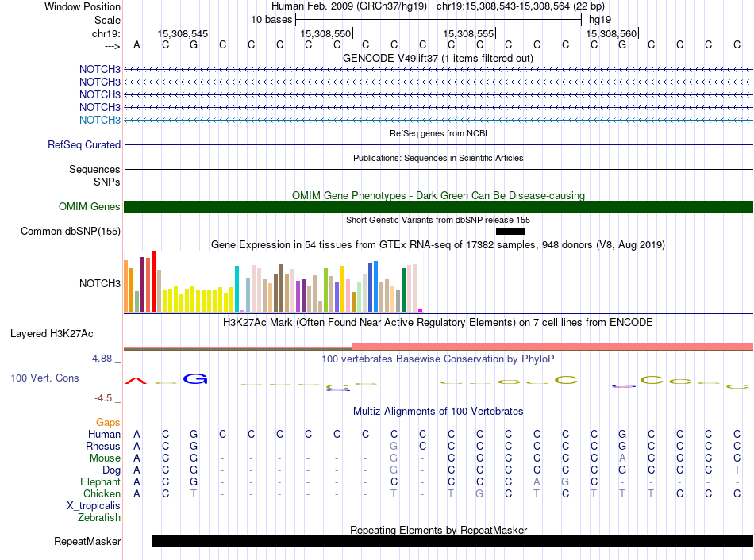This screenshot has height=560, width=754.
Task: Click the 10 bases scale bar
Action: (x=438, y=19)
